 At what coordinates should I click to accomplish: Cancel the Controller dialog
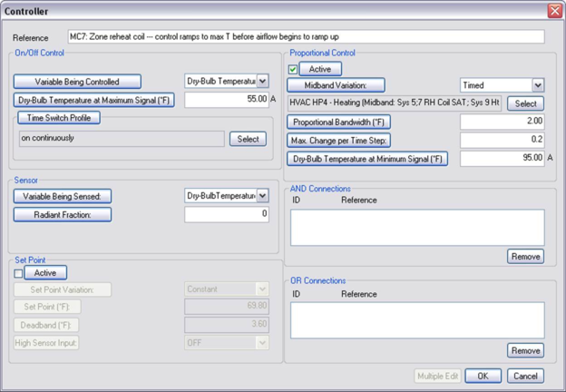[x=525, y=376]
